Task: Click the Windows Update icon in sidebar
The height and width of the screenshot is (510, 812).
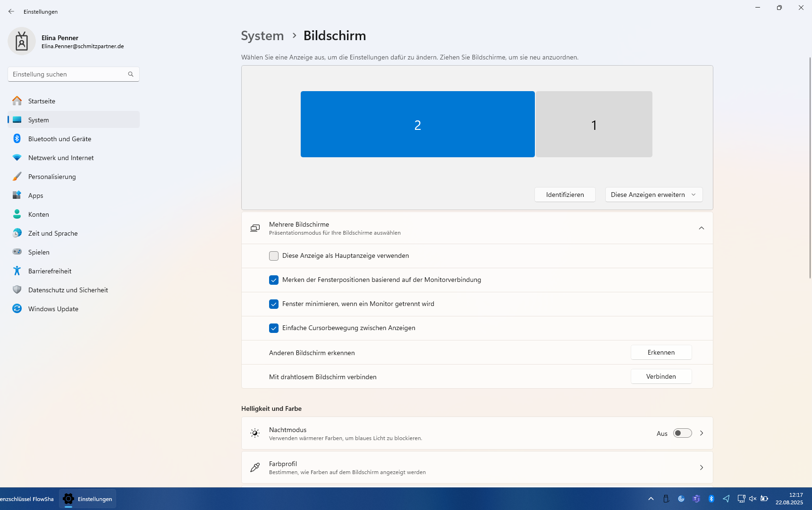Action: (17, 309)
